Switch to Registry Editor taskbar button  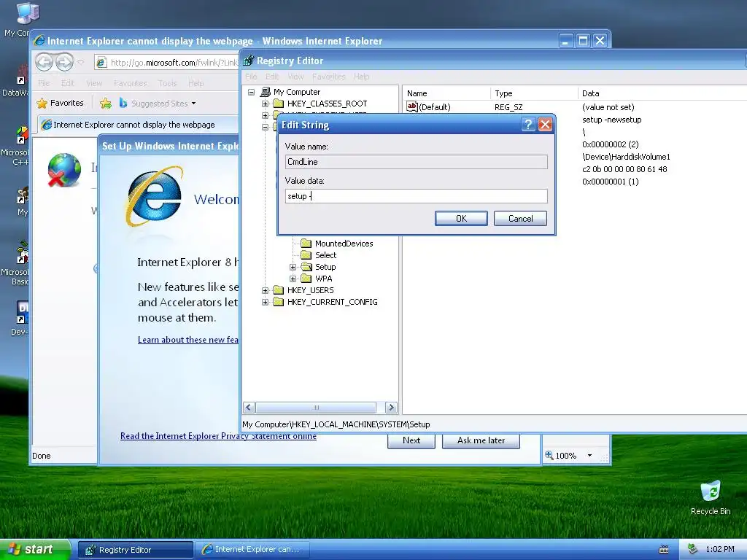pyautogui.click(x=135, y=550)
